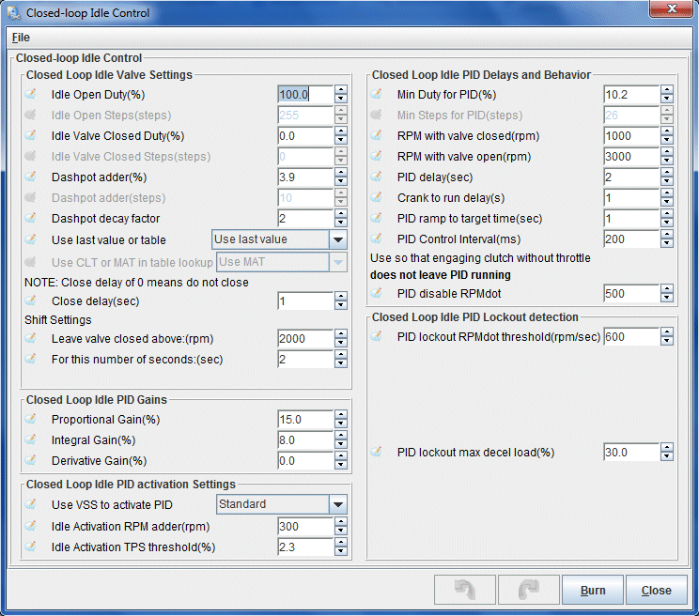Click the info icon beside Dashpot decay factor
This screenshot has height=616, width=699.
pyautogui.click(x=30, y=218)
